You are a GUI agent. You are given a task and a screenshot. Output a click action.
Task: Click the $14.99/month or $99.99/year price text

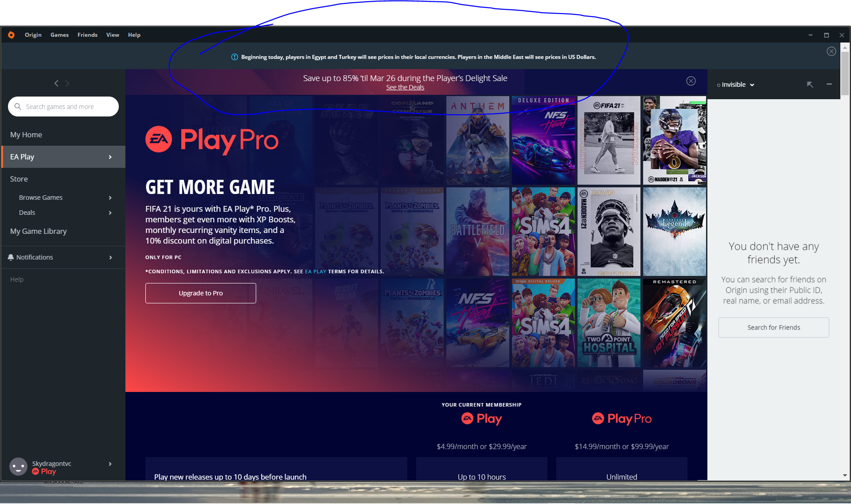coord(621,446)
